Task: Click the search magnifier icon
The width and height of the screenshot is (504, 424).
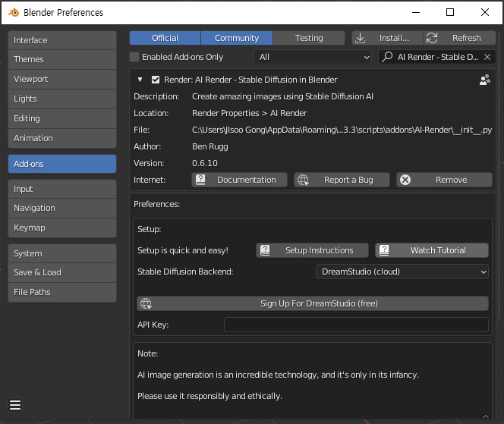Action: coord(387,57)
